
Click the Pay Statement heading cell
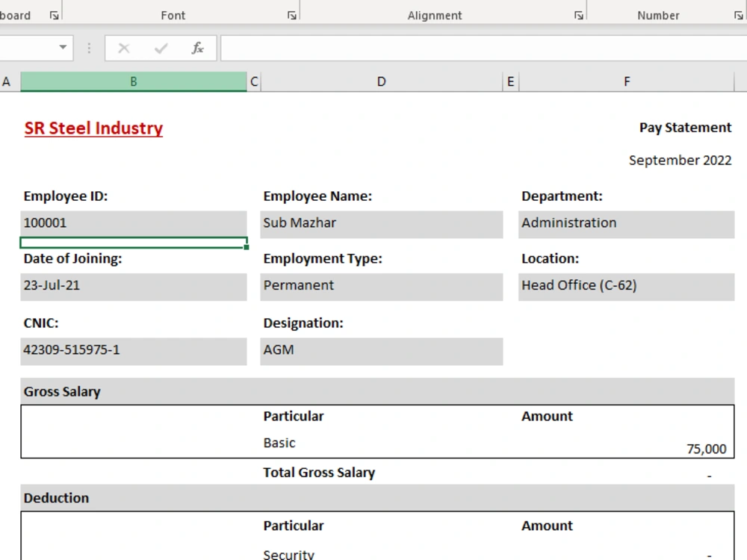tap(685, 128)
